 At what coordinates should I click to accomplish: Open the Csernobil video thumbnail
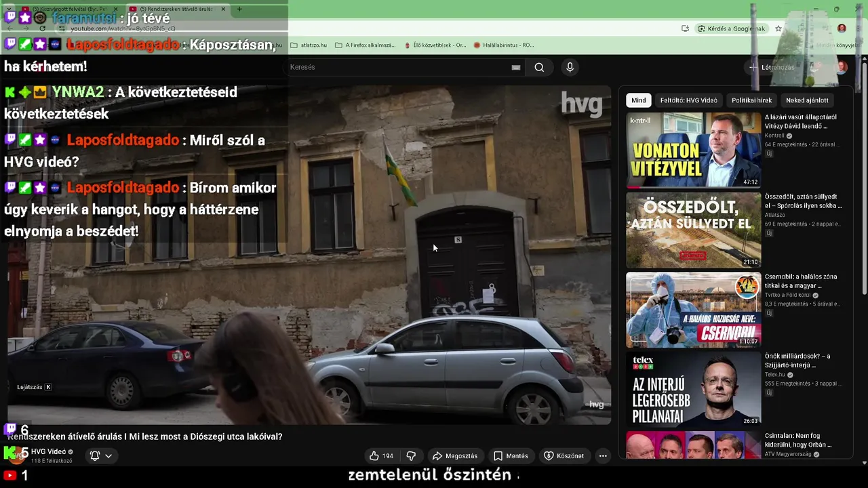click(x=693, y=310)
